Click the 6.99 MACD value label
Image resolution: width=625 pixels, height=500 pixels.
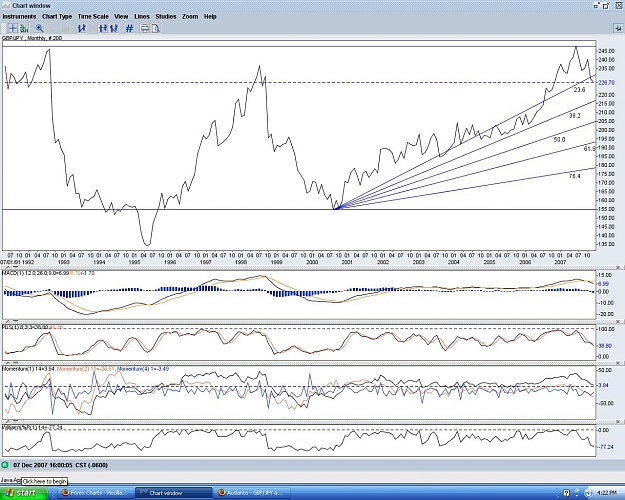click(604, 283)
